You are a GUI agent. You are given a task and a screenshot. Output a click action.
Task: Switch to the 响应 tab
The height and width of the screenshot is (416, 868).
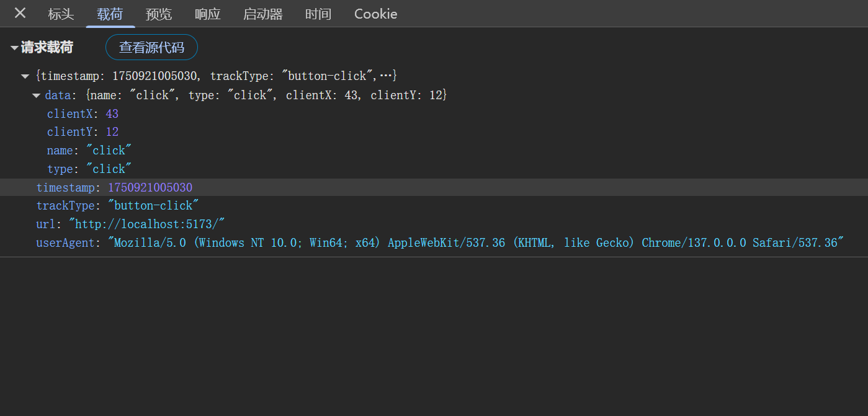(207, 14)
